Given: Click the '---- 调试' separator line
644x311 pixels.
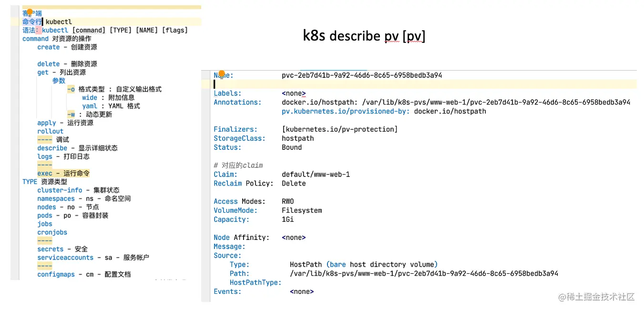Looking at the screenshot, I should 53,140.
